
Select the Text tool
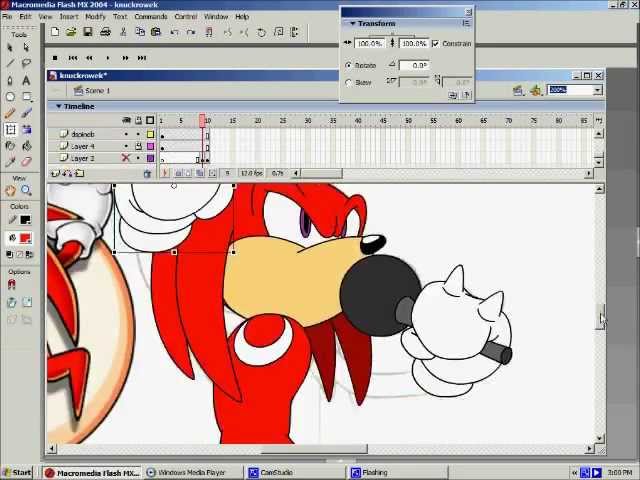click(x=26, y=80)
